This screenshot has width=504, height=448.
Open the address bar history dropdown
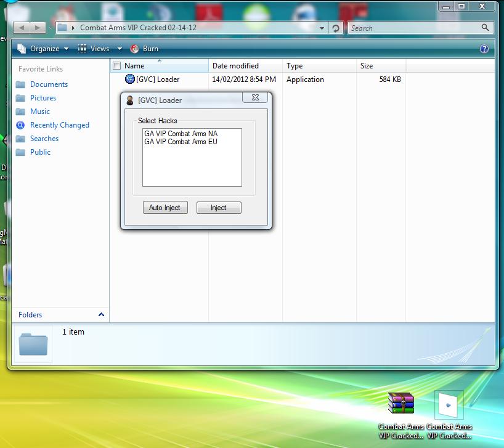click(x=322, y=28)
